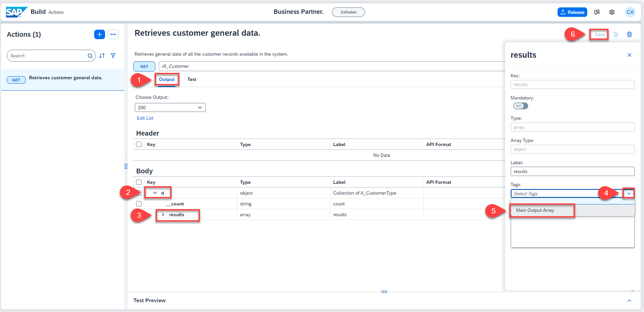
Task: Add a new action with plus icon
Action: (x=100, y=34)
